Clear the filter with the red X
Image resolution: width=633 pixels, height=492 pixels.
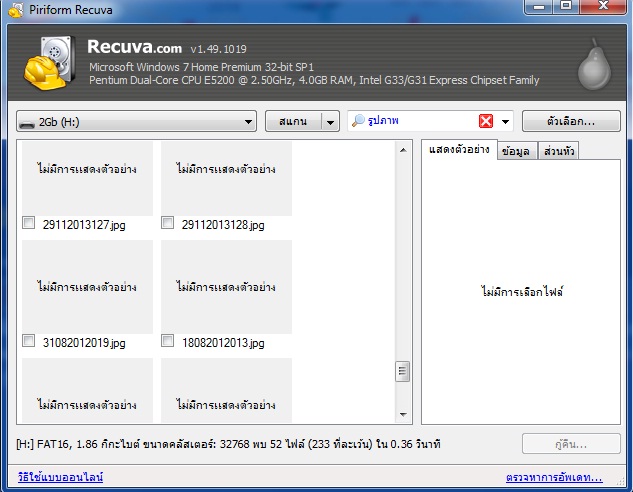[486, 121]
